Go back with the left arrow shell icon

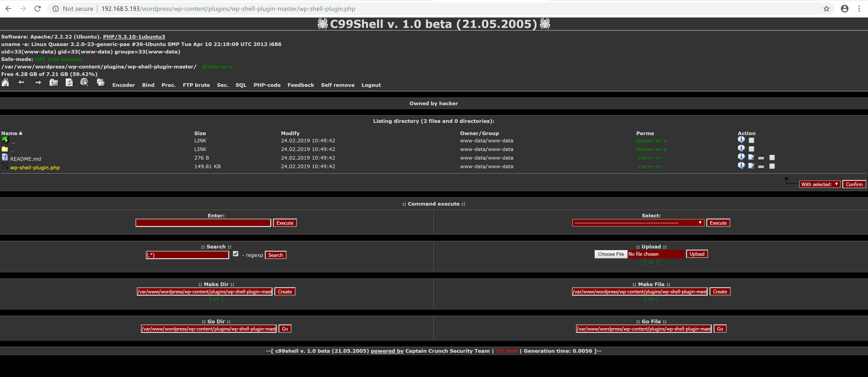pos(22,83)
